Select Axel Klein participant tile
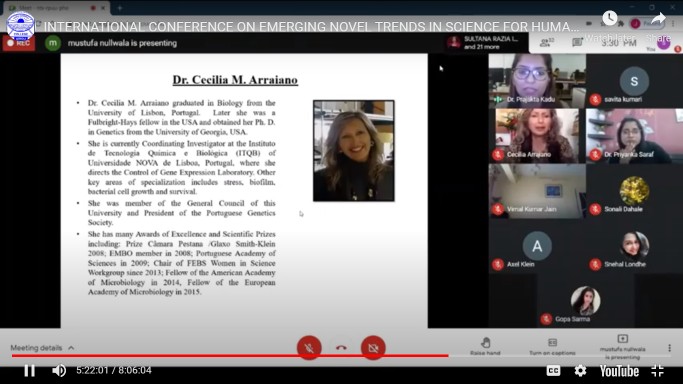 [537, 246]
